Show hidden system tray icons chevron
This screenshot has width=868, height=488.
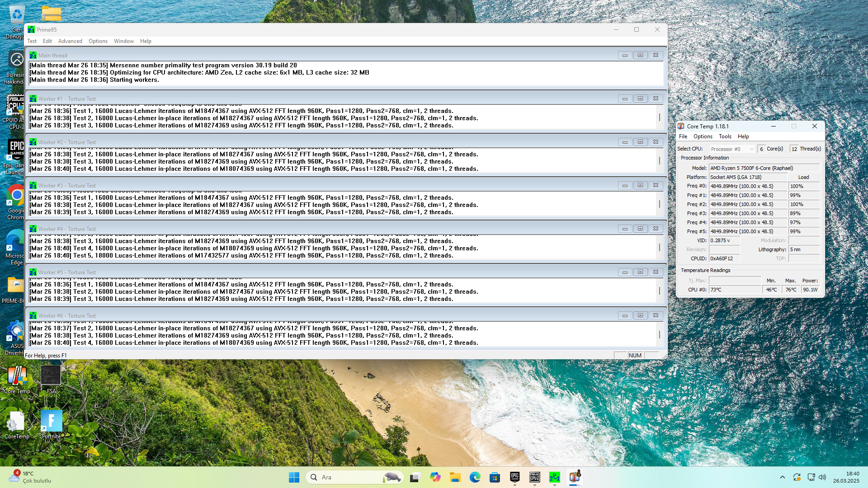783,477
